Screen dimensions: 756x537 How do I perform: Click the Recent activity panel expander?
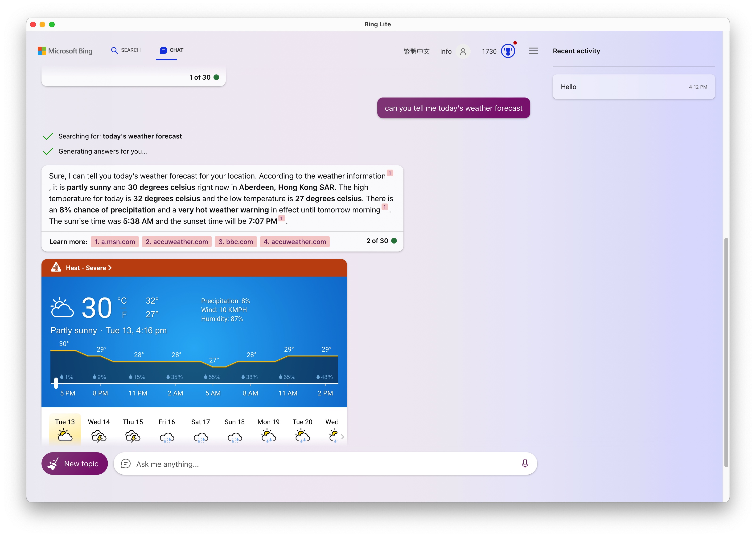(x=533, y=51)
